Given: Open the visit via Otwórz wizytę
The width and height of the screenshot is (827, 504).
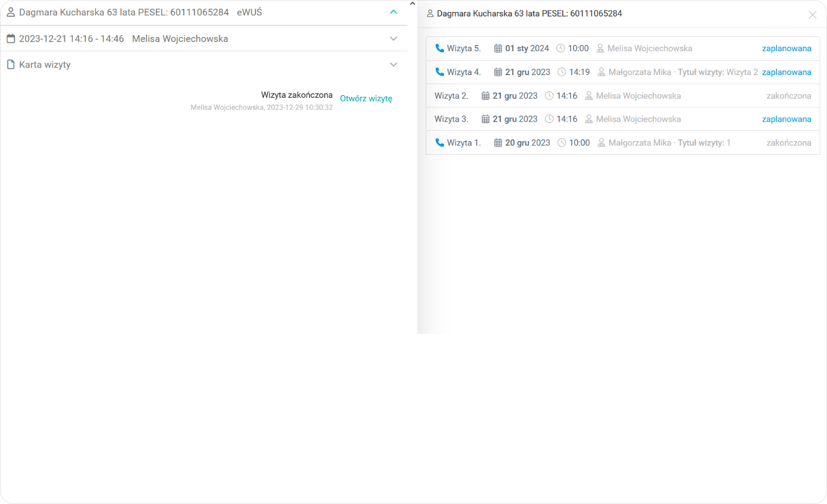Looking at the screenshot, I should click(x=366, y=98).
